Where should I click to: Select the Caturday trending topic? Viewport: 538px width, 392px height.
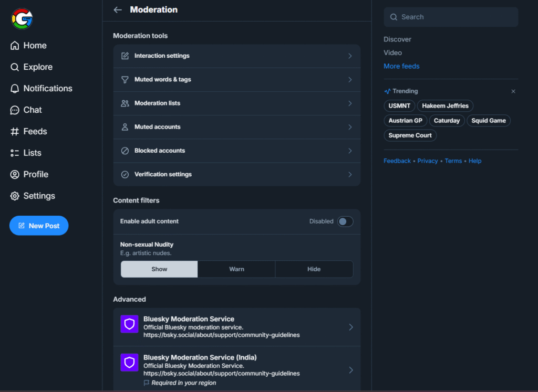tap(447, 121)
